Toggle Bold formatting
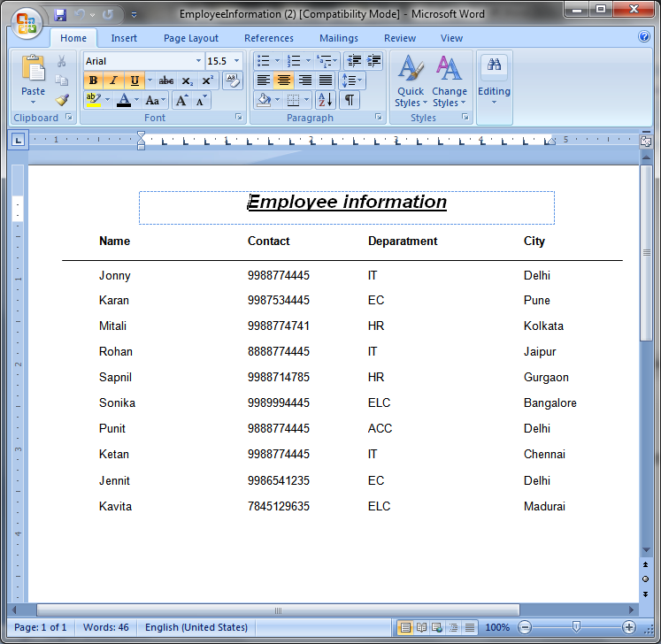661x644 pixels. click(94, 80)
